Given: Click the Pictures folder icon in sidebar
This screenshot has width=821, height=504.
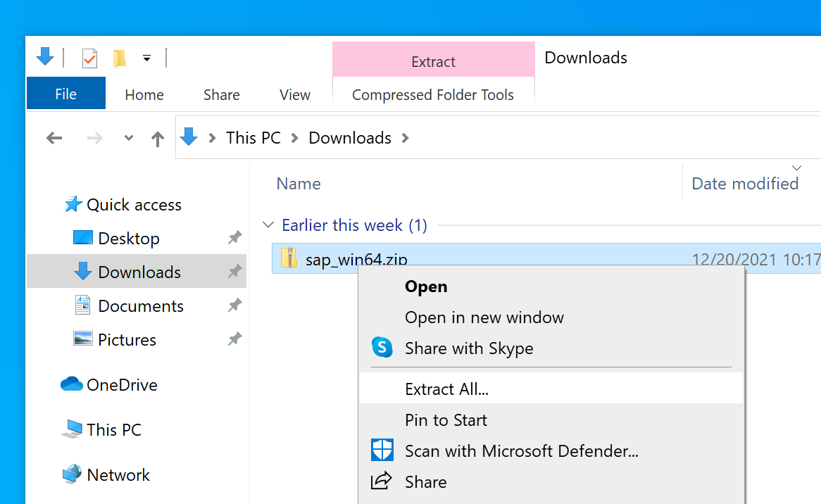Looking at the screenshot, I should click(83, 339).
